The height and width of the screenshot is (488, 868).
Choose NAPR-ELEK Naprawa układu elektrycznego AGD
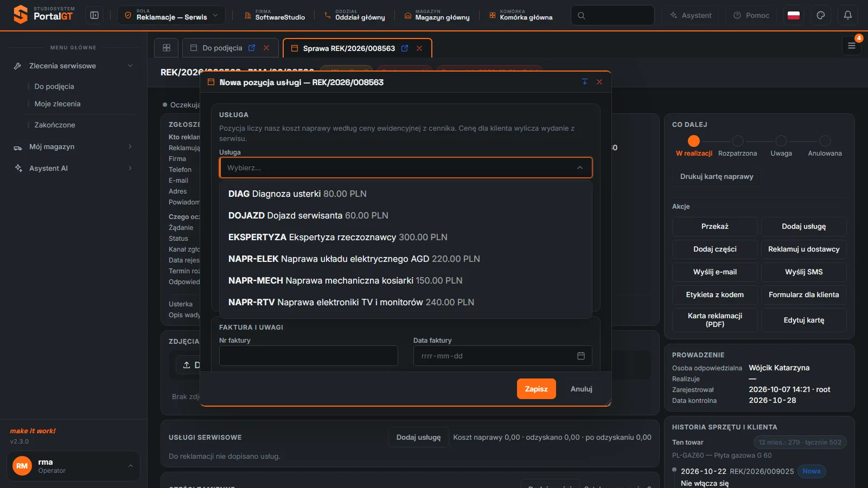coord(406,259)
